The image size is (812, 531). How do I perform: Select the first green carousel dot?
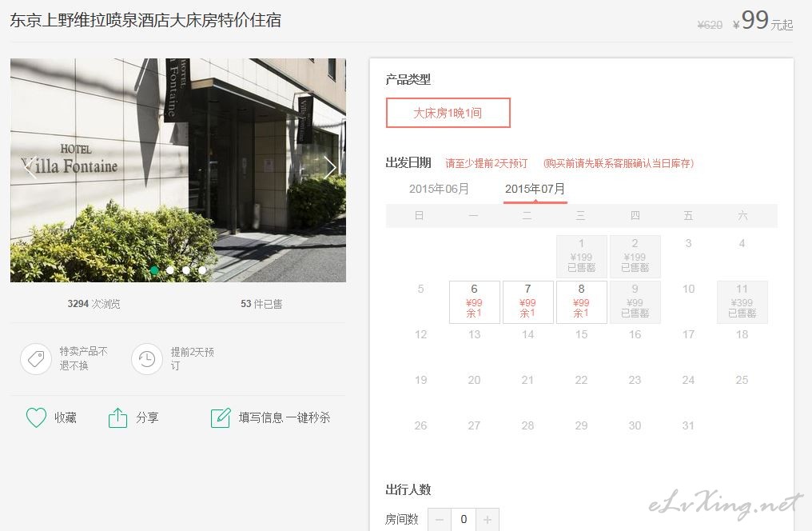pyautogui.click(x=154, y=270)
